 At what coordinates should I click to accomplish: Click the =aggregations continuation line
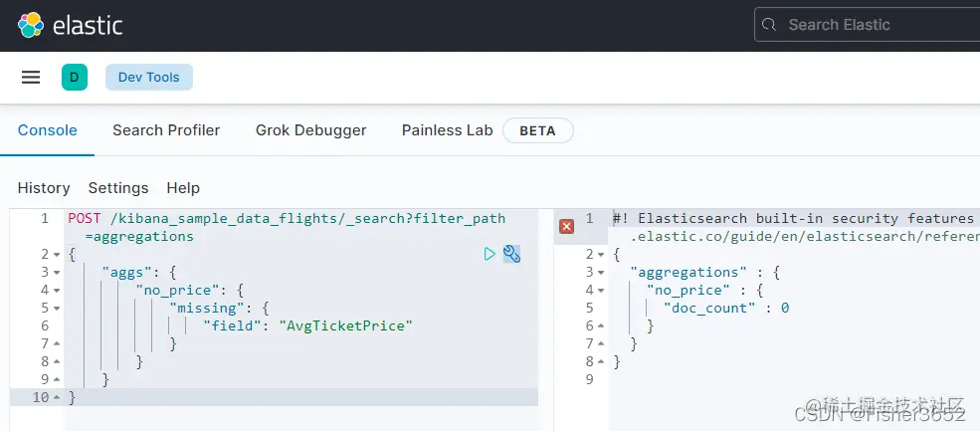[x=139, y=237]
